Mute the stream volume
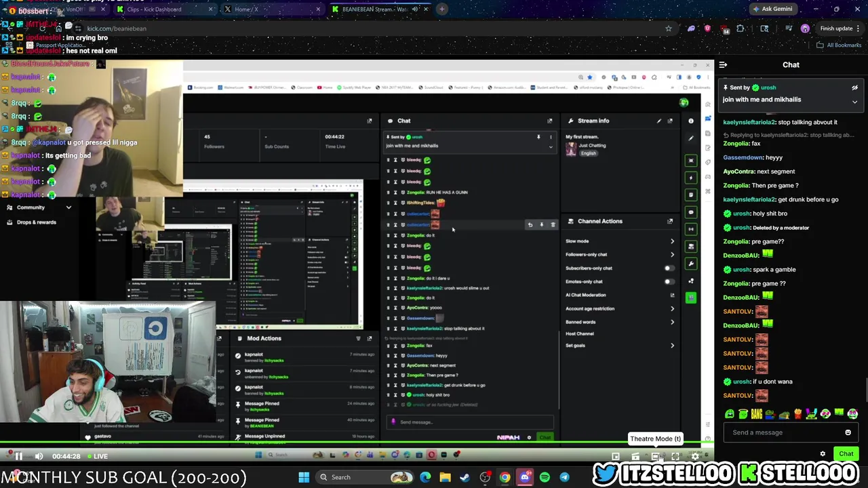Screen dimensions: 868x488 pyautogui.click(x=39, y=456)
